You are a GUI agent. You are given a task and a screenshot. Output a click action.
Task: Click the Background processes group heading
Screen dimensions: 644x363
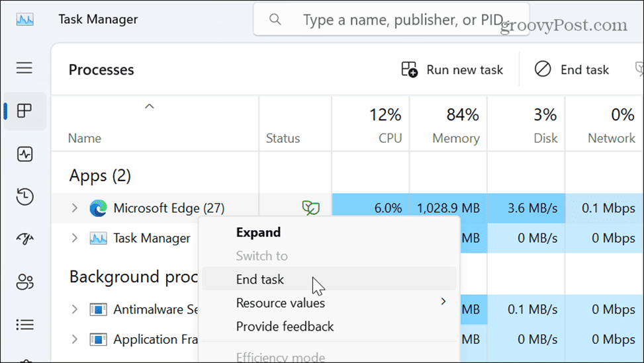click(x=134, y=277)
